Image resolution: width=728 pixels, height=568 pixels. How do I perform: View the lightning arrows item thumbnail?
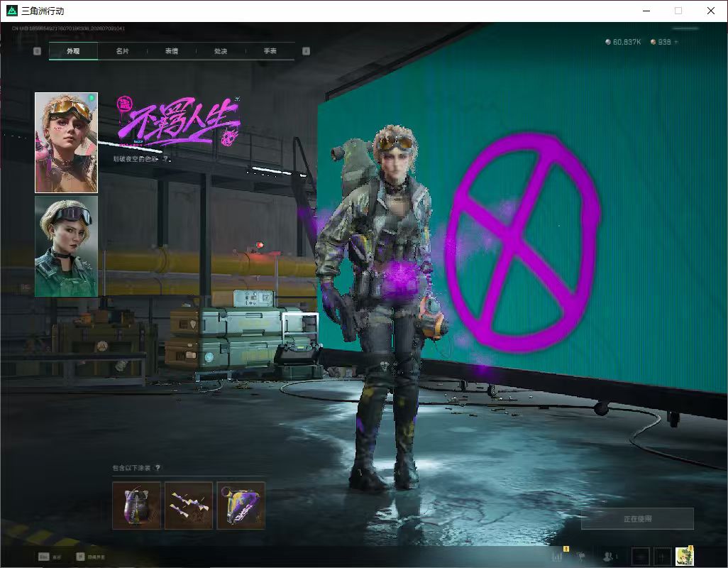tap(189, 506)
